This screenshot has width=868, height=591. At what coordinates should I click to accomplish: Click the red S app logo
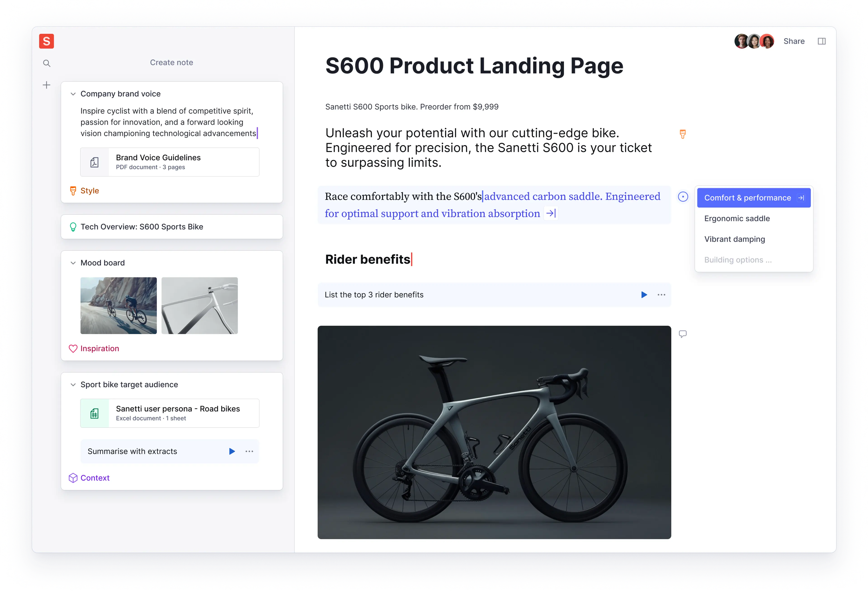coord(46,41)
